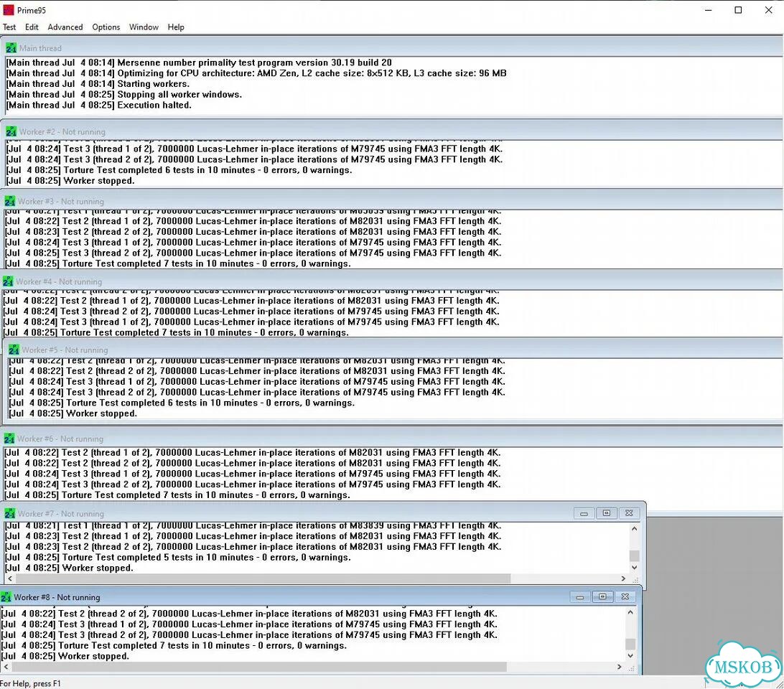The width and height of the screenshot is (784, 689).
Task: Click the horizontal scrollbar thumb in Worker #7
Action: [263, 578]
